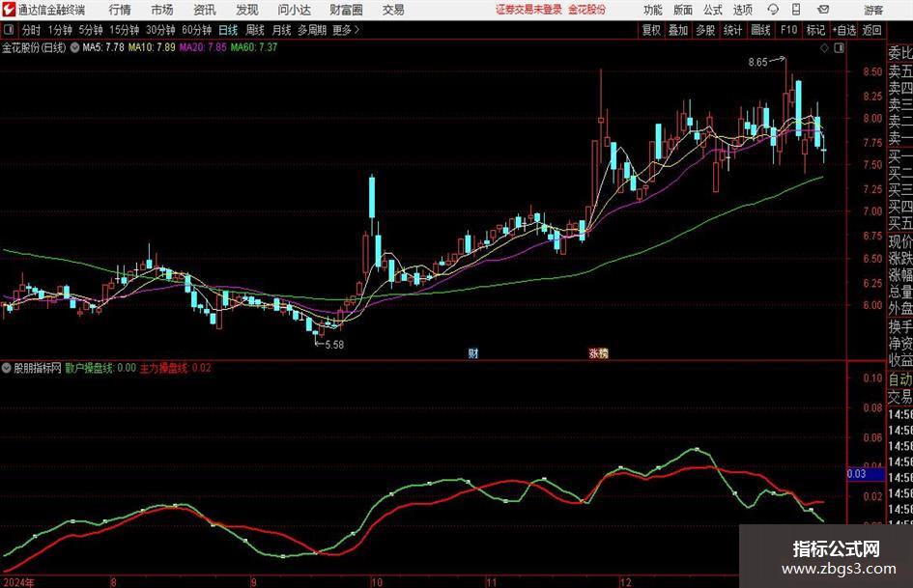Viewport: 913px width, 588px height.
Task: Select the 月线 monthly period tab
Action: pos(281,30)
